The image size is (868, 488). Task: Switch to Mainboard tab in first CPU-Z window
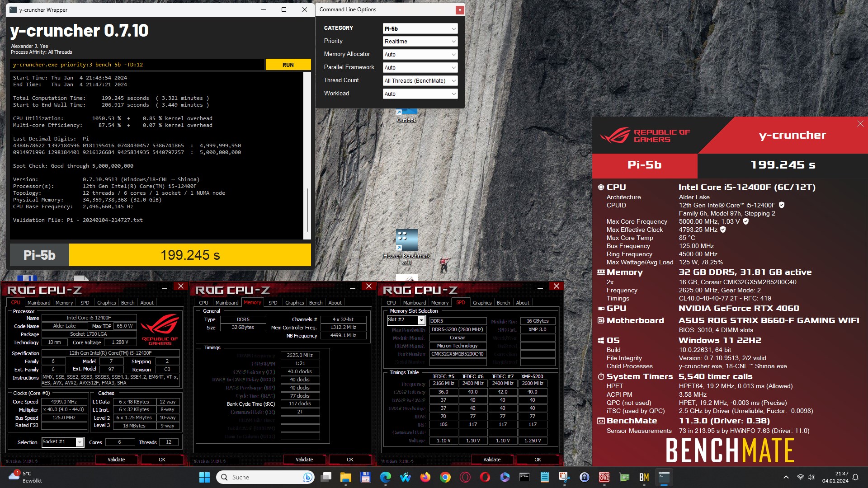pos(39,303)
